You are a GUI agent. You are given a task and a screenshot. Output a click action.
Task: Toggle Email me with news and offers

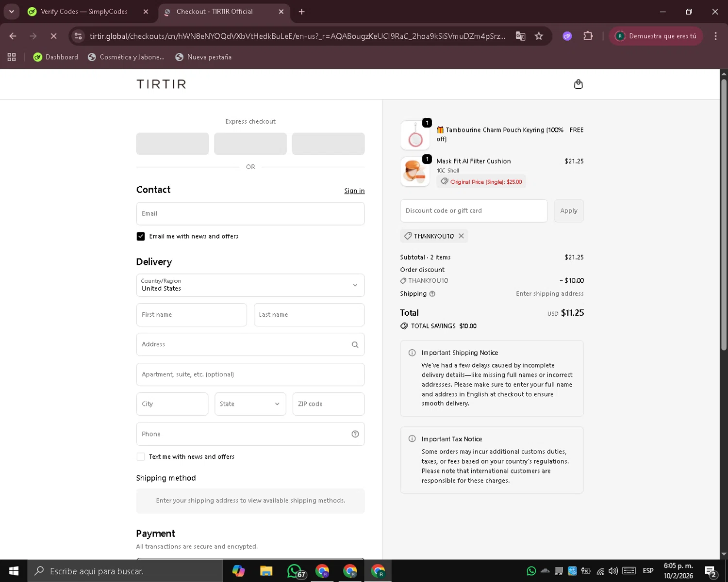click(141, 236)
